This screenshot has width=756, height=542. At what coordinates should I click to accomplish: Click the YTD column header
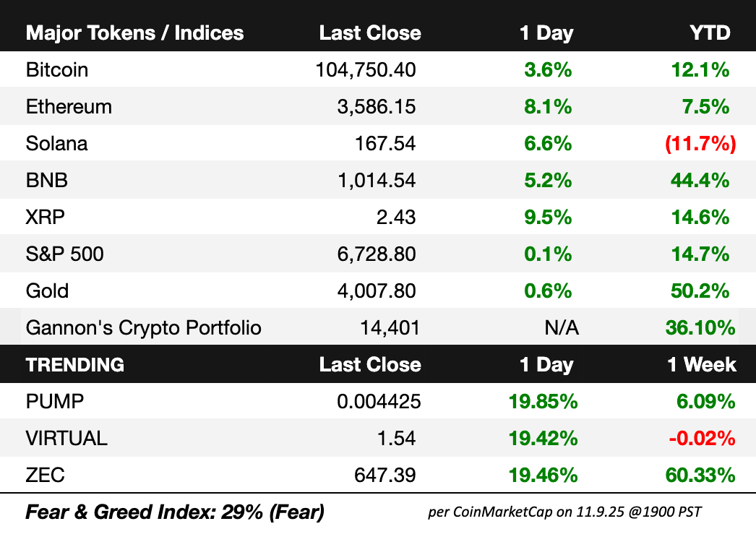click(x=710, y=33)
